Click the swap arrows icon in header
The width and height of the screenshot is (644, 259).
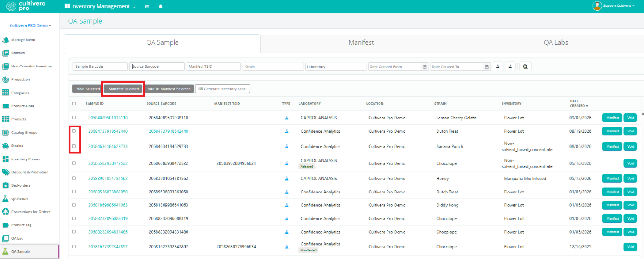pos(147,6)
